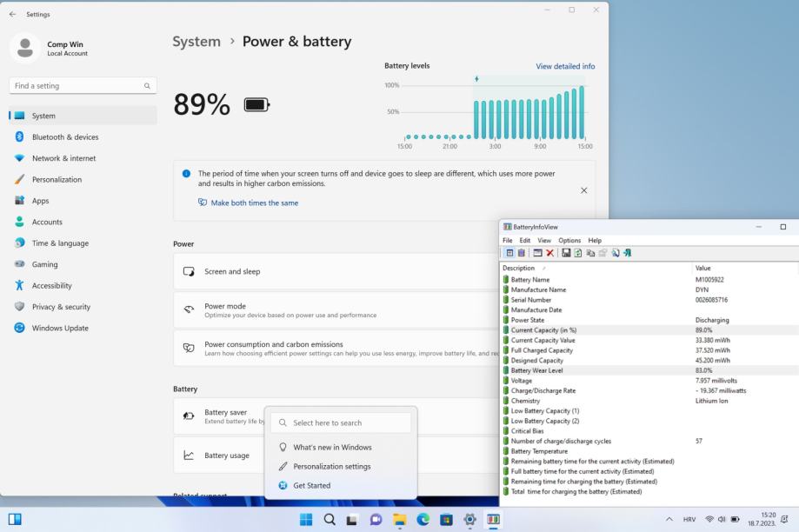Open View menu in BatteryInfoView
799x532 pixels.
tap(544, 240)
